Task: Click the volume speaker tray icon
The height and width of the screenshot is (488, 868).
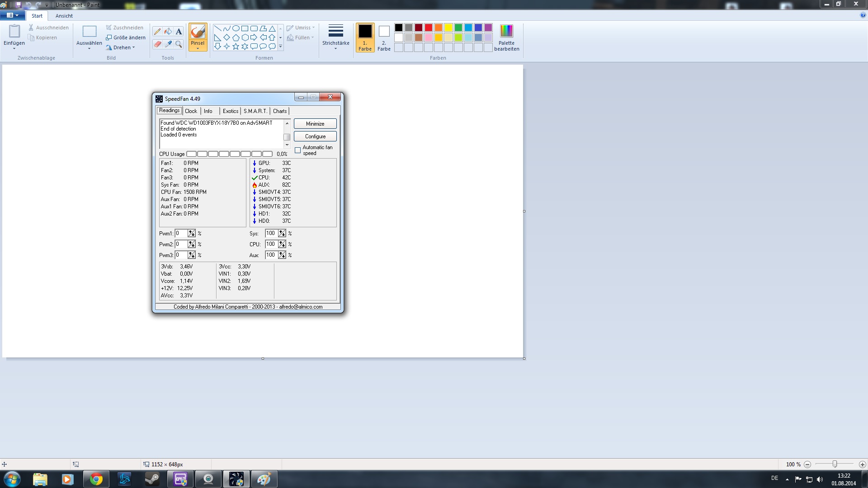Action: (x=820, y=479)
